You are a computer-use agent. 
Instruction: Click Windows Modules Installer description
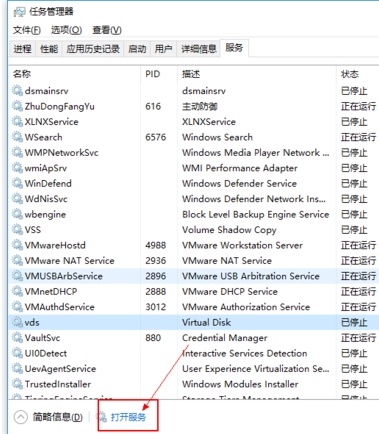coord(240,384)
